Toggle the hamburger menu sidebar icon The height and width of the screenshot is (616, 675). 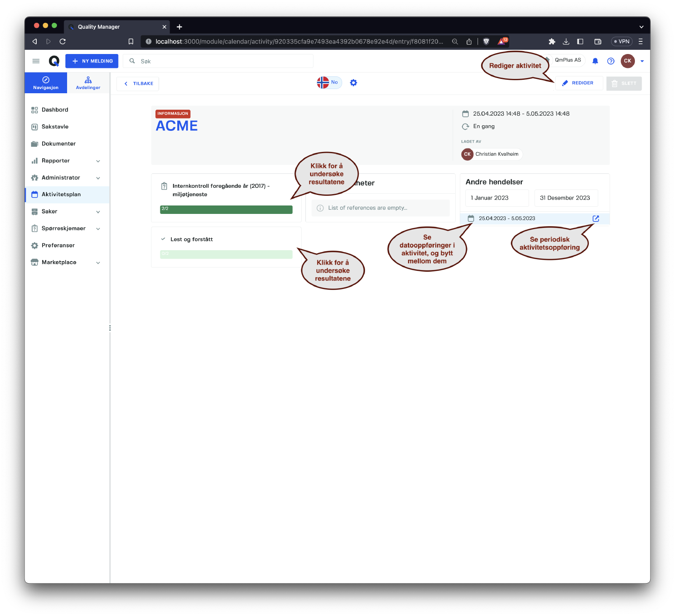click(x=36, y=61)
